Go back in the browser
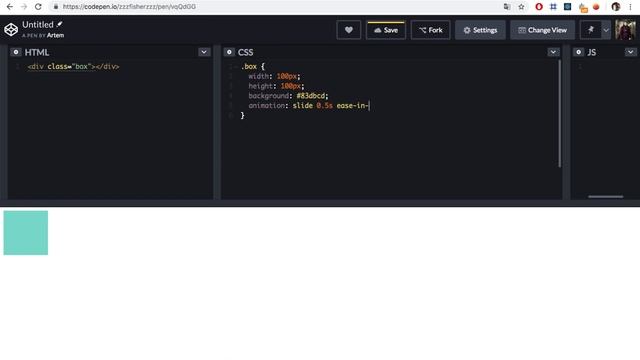Screen dimensions: 640x360 point(10,7)
